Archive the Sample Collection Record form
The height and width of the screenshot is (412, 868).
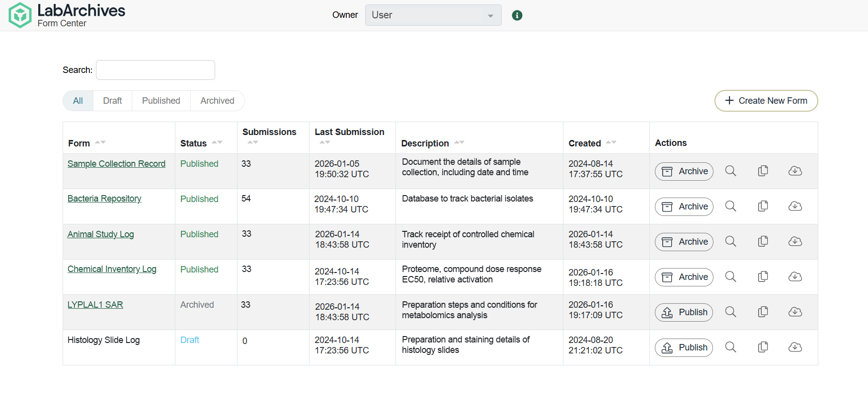tap(684, 171)
